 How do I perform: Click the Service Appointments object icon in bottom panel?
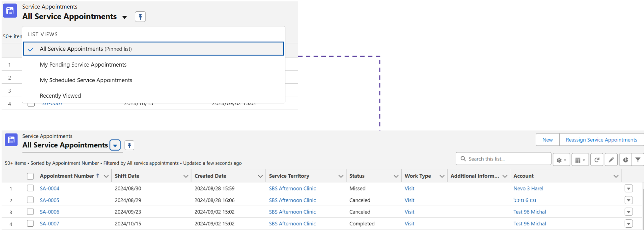(11, 139)
